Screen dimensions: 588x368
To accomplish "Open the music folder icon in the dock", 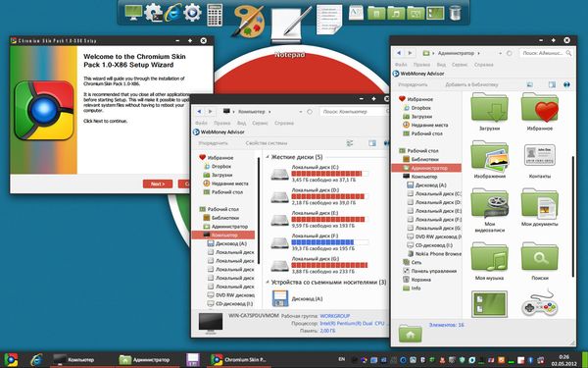I will [396, 13].
